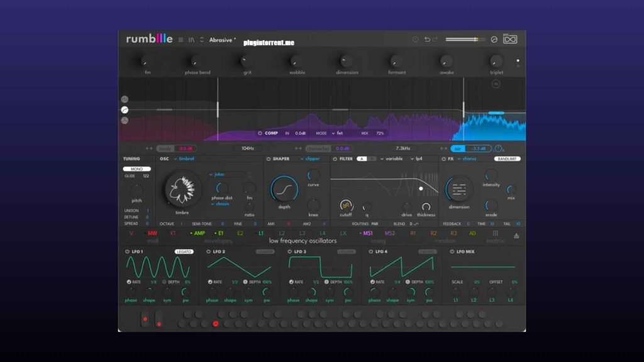644x362 pixels.
Task: Click the LFO 4 depth icon
Action: (x=408, y=282)
